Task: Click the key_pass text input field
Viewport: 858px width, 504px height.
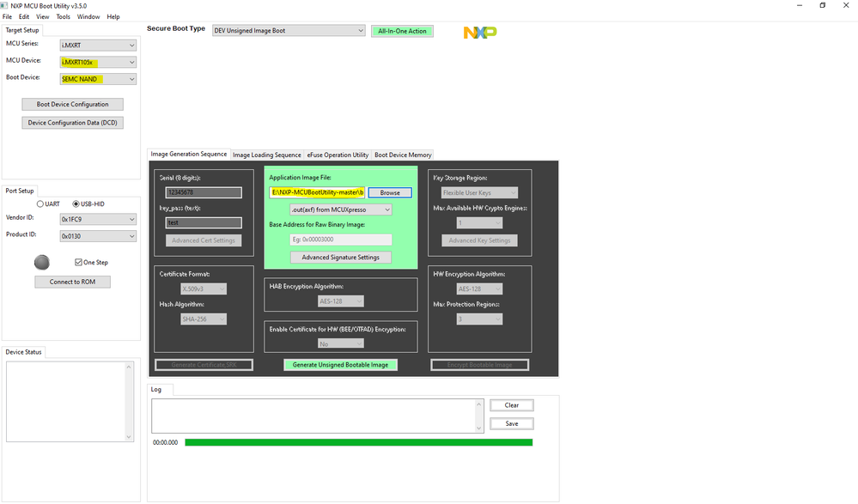Action: pos(204,222)
